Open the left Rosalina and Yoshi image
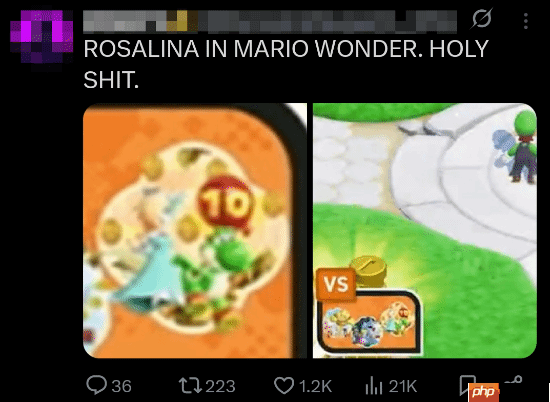The height and width of the screenshot is (402, 550). pyautogui.click(x=195, y=231)
